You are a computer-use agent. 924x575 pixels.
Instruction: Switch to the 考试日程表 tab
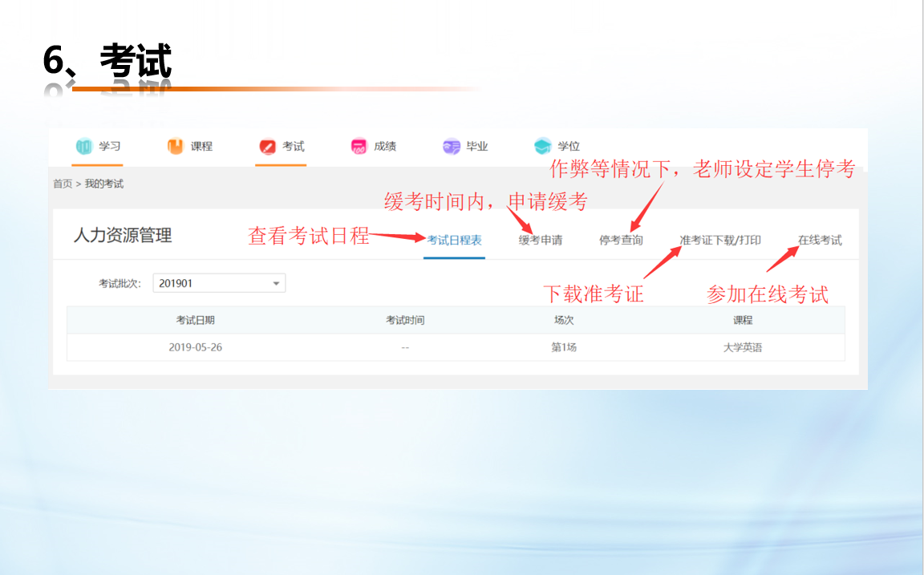(x=454, y=241)
